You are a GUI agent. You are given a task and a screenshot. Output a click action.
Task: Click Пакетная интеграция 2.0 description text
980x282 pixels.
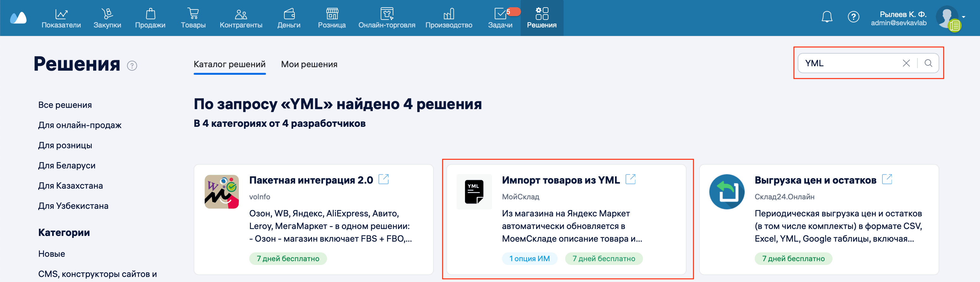click(x=330, y=226)
